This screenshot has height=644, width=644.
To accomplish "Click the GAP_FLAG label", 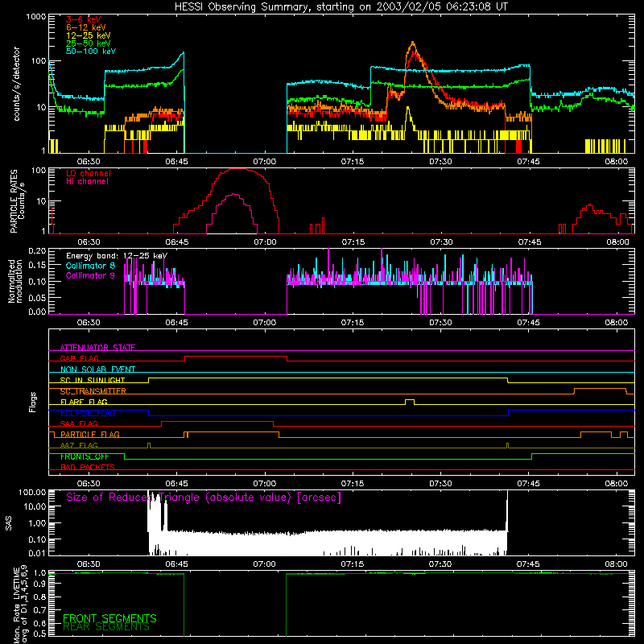I will [79, 358].
